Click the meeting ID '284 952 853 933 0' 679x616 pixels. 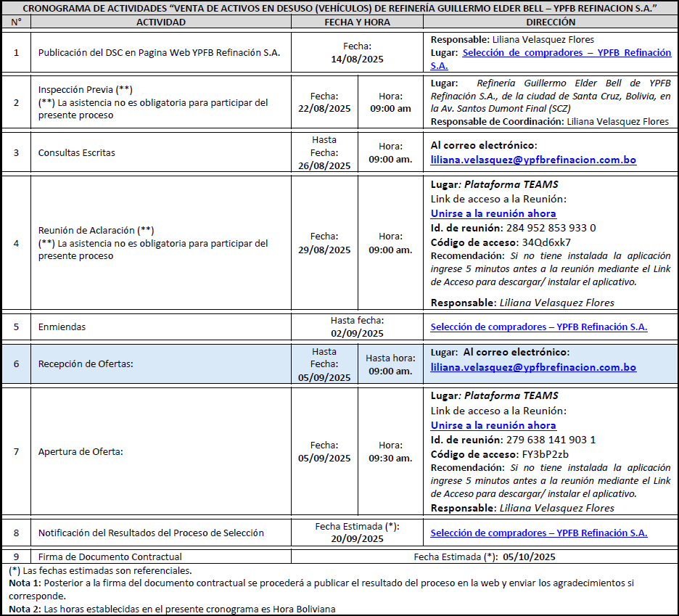(551, 228)
